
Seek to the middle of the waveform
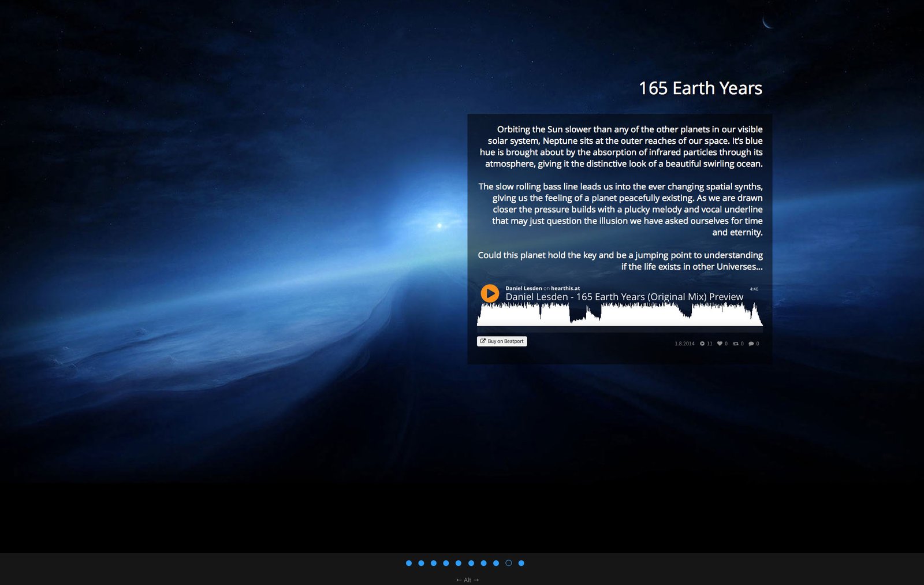[x=620, y=315]
